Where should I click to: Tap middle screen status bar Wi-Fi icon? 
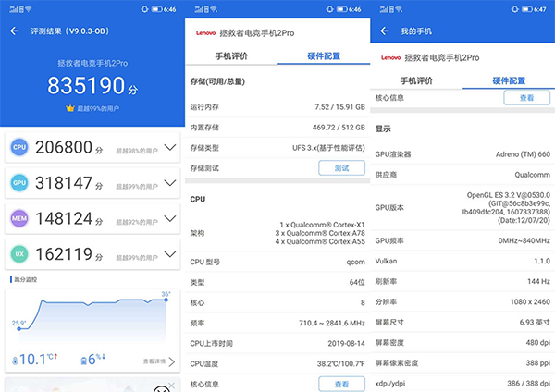coord(215,9)
